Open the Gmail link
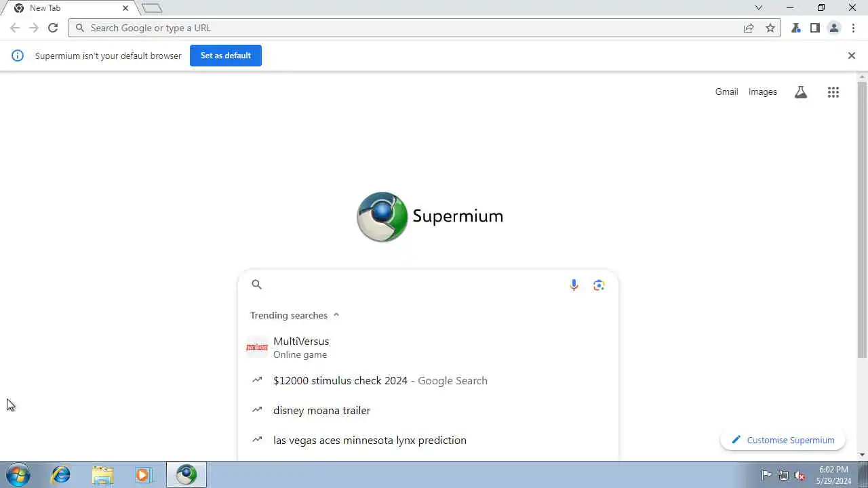The image size is (868, 488). 726,92
